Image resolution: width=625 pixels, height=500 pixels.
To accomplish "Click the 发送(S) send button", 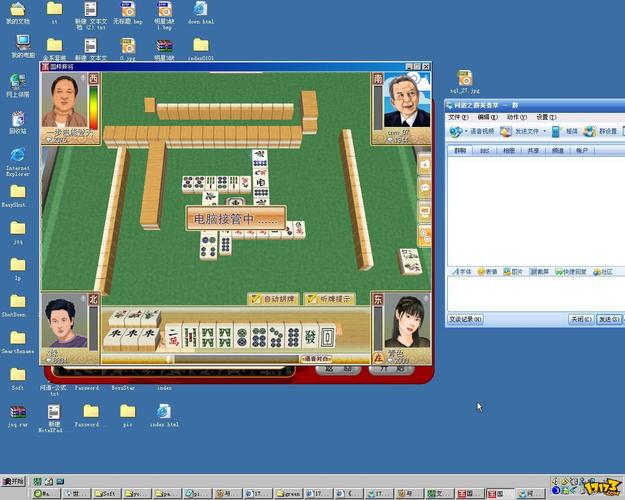I will tap(609, 319).
